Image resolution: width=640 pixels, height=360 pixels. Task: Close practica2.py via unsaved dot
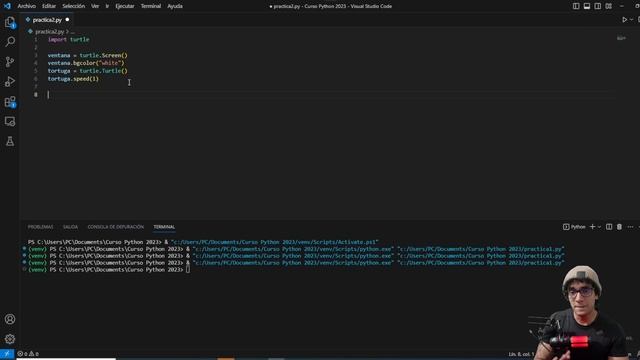[67, 20]
